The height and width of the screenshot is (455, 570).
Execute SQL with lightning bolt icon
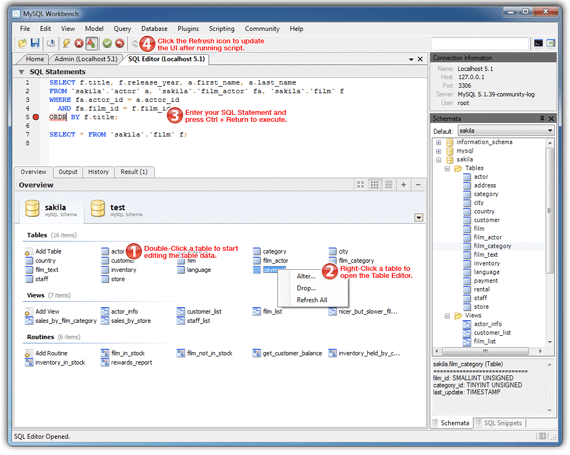pos(66,43)
